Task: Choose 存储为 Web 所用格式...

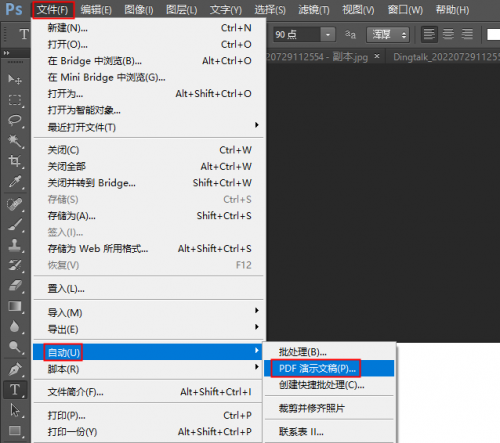Action: (149, 249)
